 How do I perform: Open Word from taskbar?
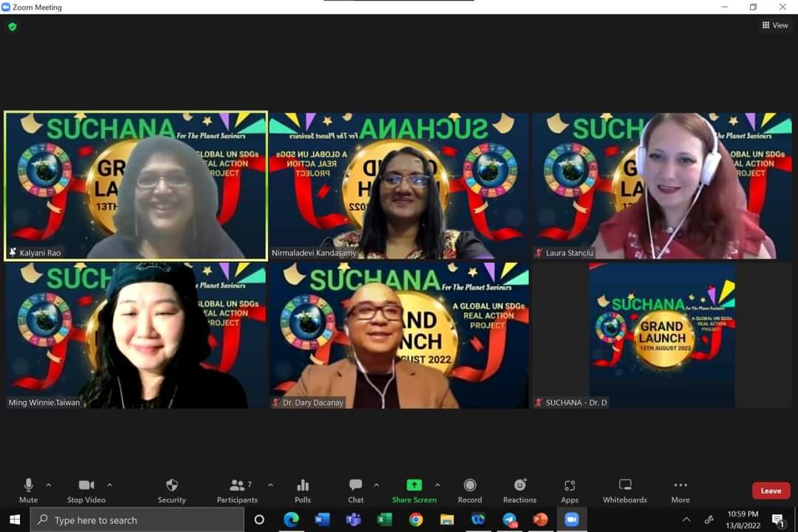click(x=321, y=519)
